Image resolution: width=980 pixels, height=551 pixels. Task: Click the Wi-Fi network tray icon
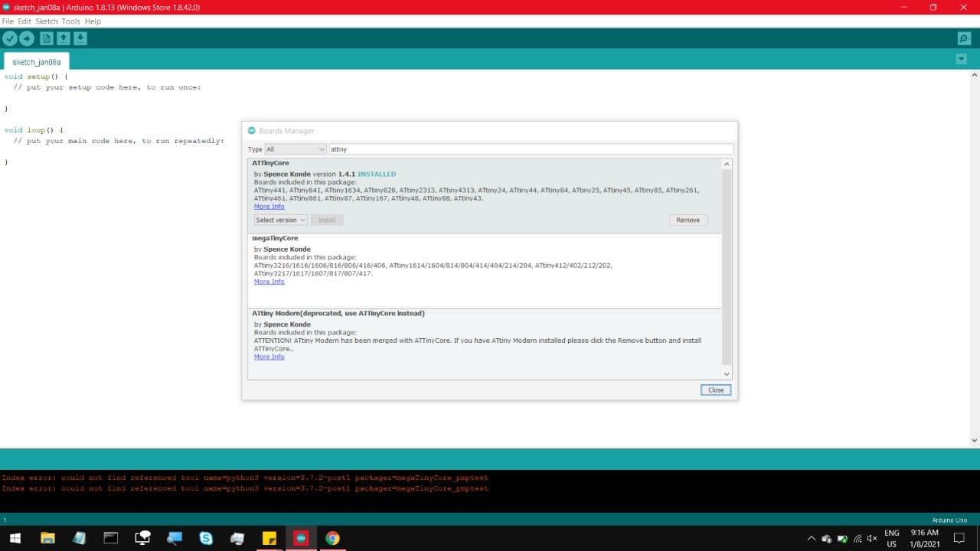pos(857,539)
